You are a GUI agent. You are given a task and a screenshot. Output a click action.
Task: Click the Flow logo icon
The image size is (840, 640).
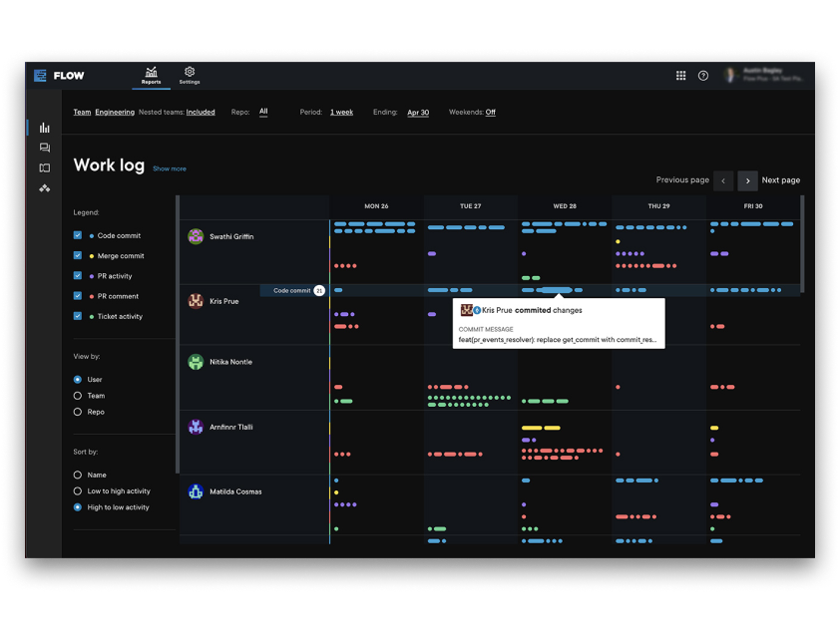pyautogui.click(x=41, y=76)
